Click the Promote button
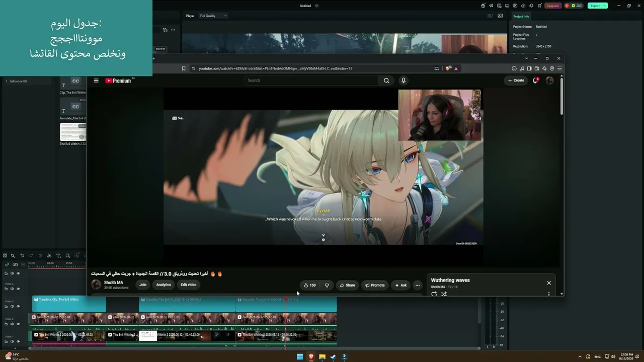Image resolution: width=644 pixels, height=362 pixels. (x=375, y=285)
